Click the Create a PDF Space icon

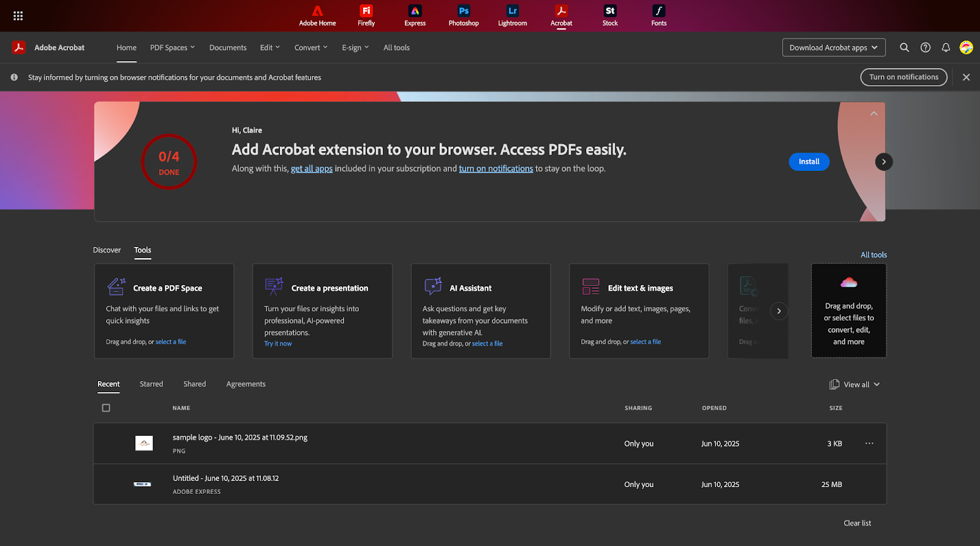tap(116, 286)
